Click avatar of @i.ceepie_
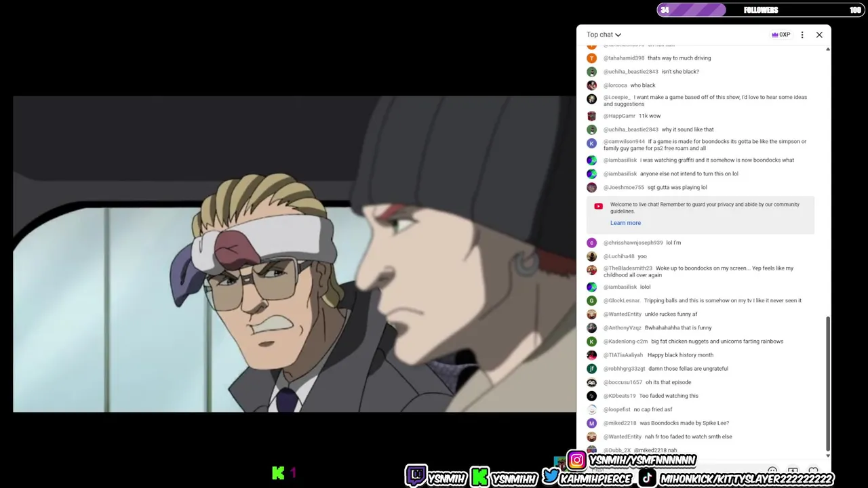This screenshot has height=488, width=868. pyautogui.click(x=591, y=99)
